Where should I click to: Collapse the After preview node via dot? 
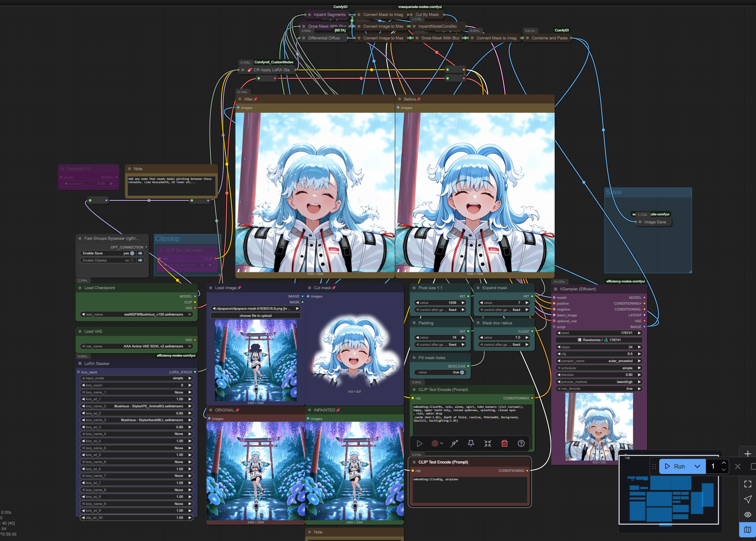pos(239,99)
